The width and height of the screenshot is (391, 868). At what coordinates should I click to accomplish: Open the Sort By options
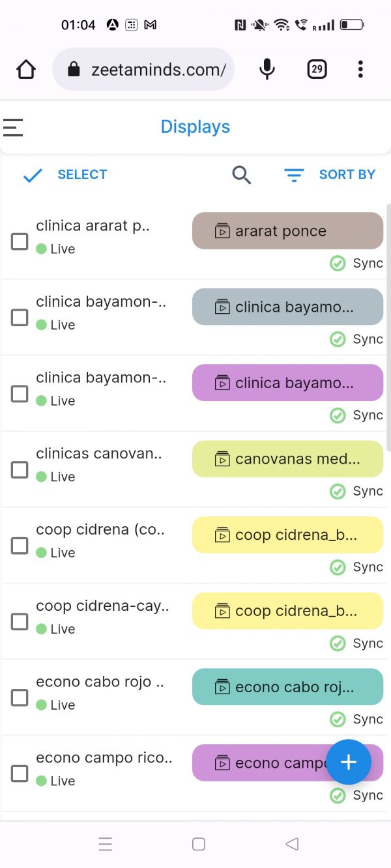coord(330,175)
